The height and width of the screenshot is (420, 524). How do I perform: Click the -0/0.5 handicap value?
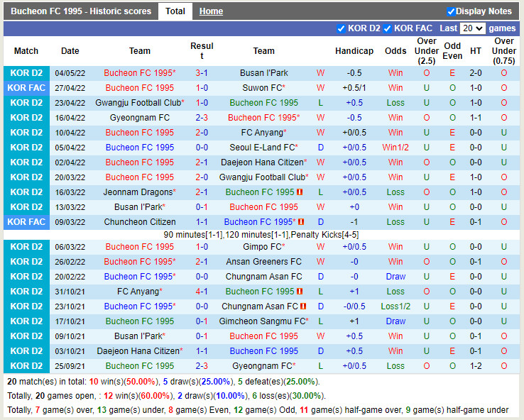(354, 306)
